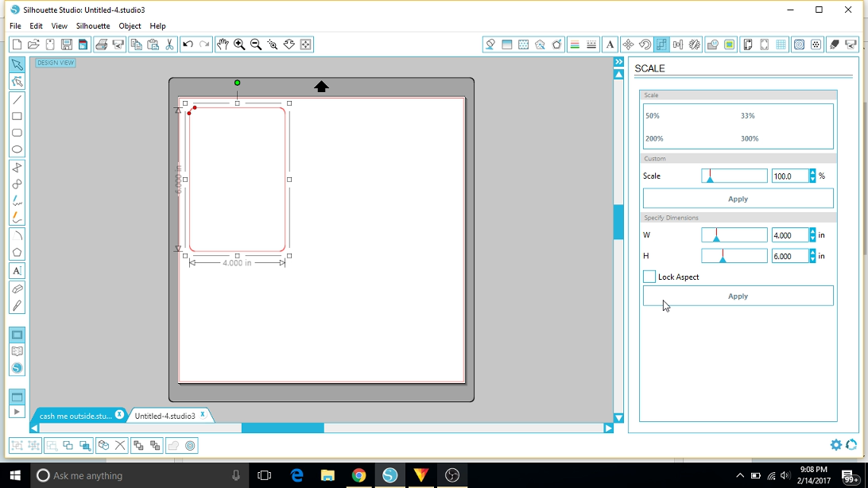Increase the Scale percent stepper

(x=812, y=172)
